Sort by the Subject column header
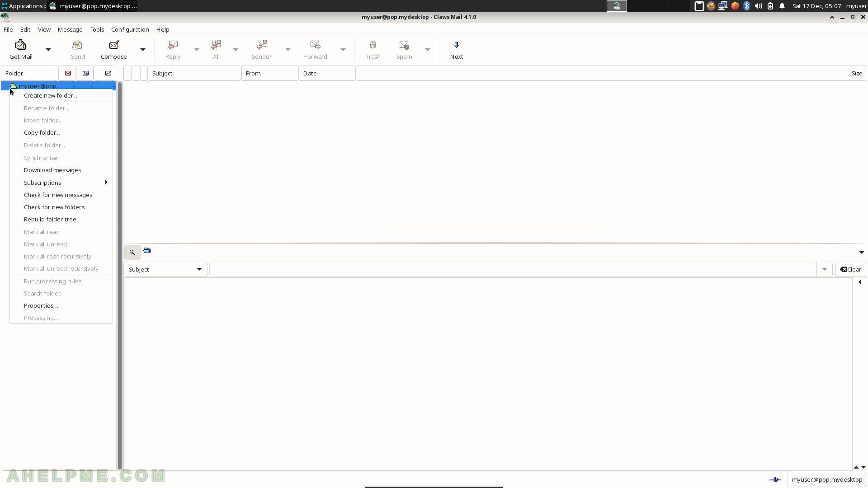 194,73
